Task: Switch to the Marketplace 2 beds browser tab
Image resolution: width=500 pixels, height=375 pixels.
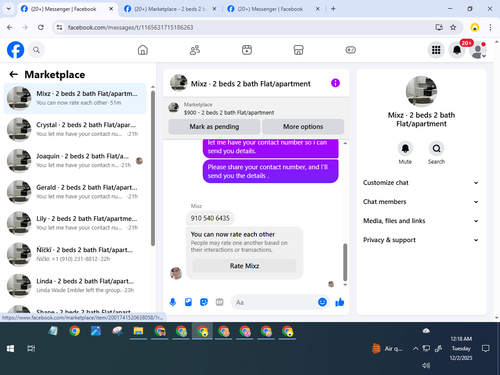Action: click(170, 9)
